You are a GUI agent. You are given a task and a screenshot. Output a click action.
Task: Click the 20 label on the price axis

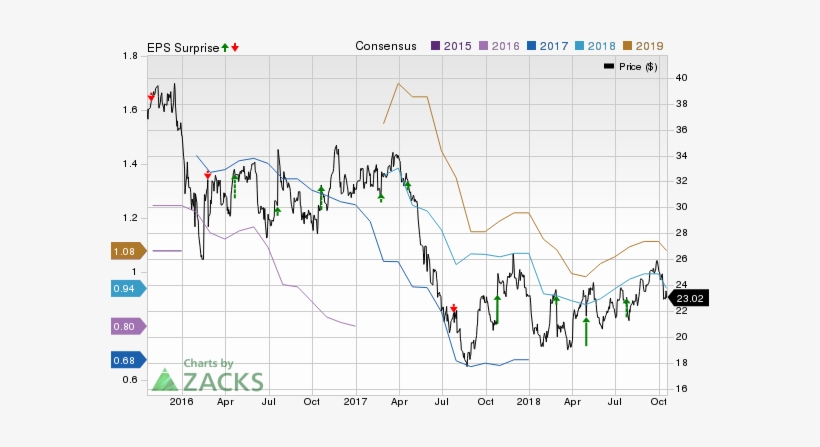point(681,337)
